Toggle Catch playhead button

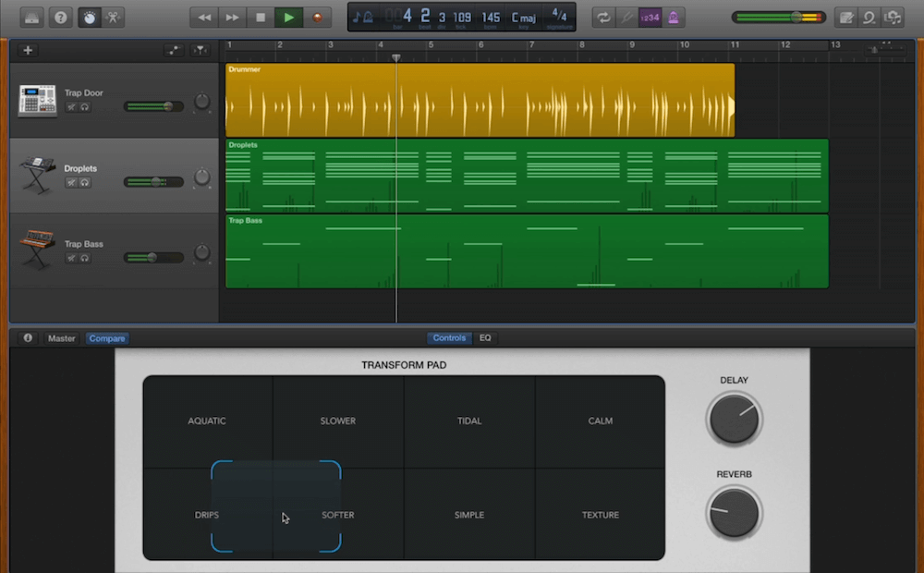click(201, 50)
